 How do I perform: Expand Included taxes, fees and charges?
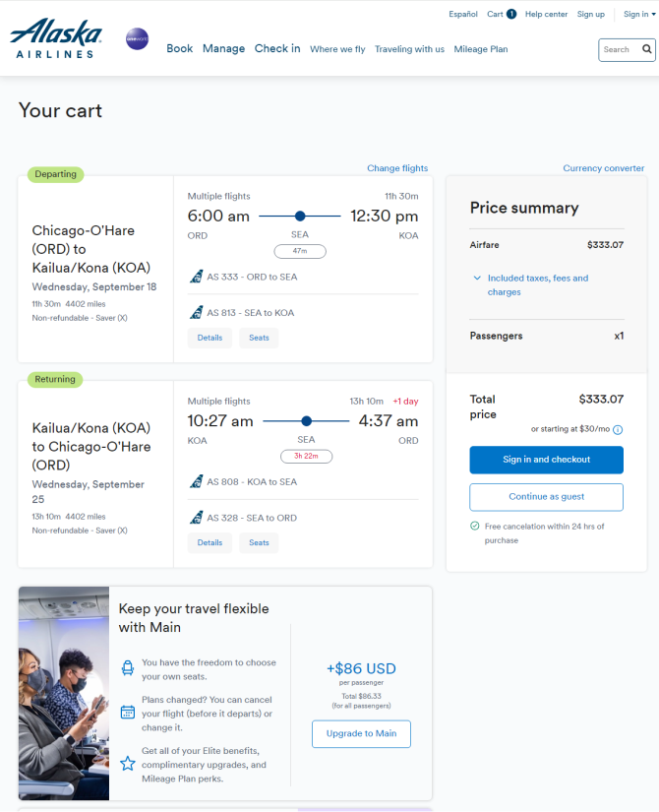click(530, 284)
